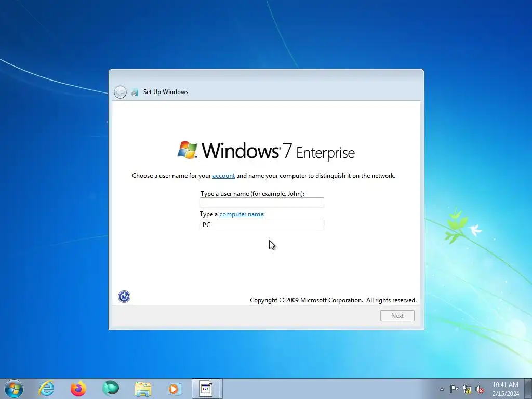Launch Internet Explorer from taskbar

(x=46, y=389)
